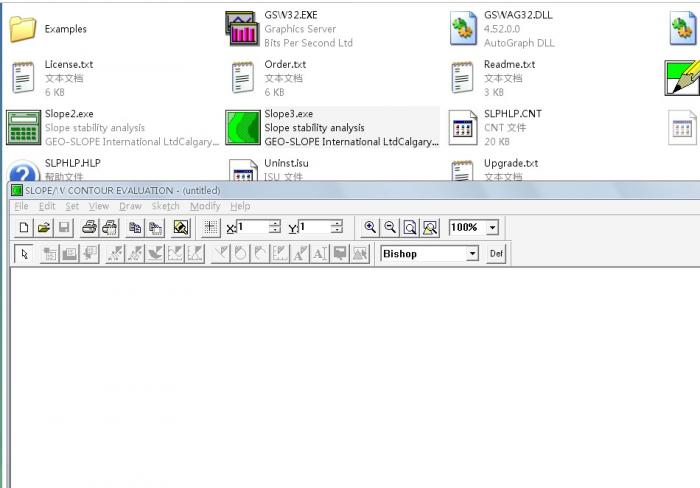Click the Copy icon in toolbar
The width and height of the screenshot is (700, 488).
click(135, 228)
